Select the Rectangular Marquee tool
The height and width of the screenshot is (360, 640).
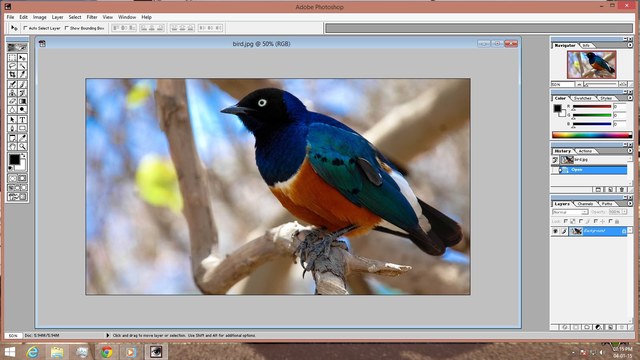click(12, 57)
